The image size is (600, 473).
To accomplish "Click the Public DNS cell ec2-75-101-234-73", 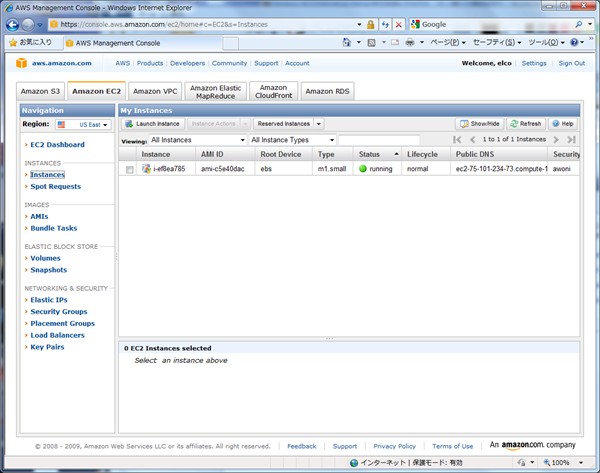I will (501, 169).
